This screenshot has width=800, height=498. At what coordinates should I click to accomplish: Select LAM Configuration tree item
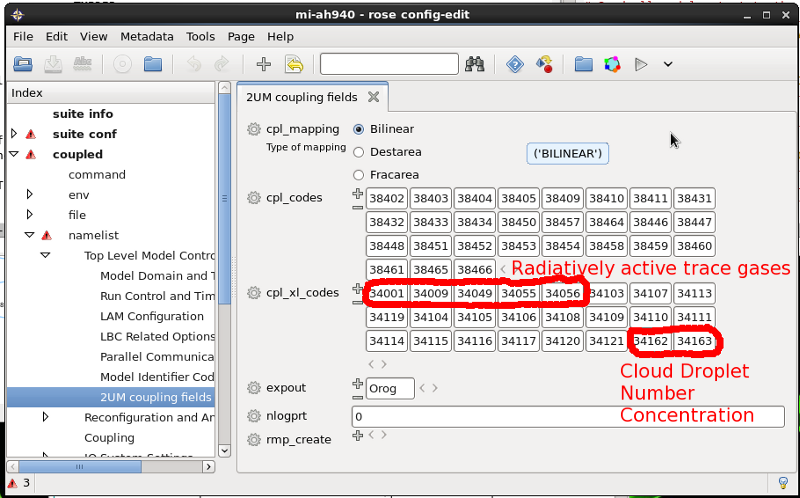pyautogui.click(x=152, y=316)
